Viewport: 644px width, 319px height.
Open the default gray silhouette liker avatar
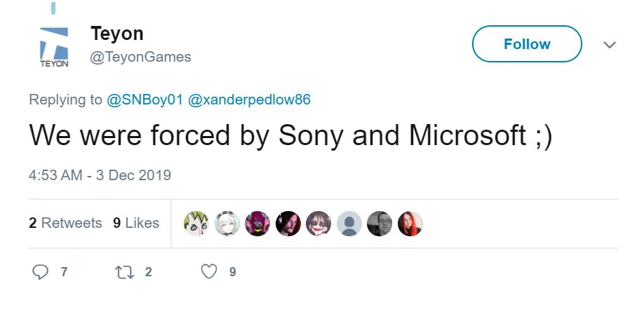[349, 224]
